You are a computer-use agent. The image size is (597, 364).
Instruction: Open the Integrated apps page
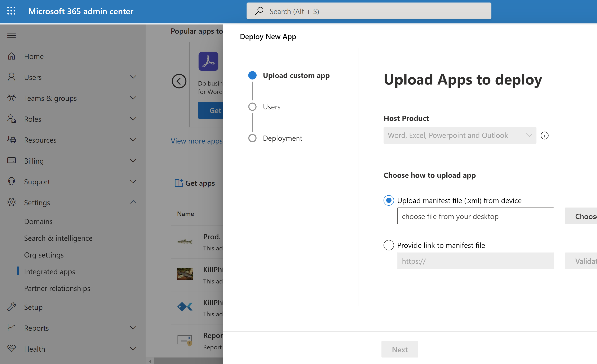[50, 272]
